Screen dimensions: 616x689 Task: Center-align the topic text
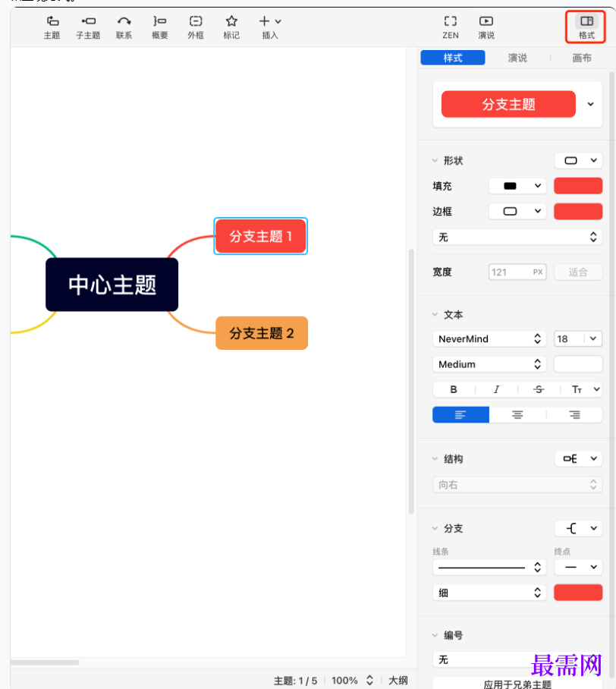click(517, 415)
